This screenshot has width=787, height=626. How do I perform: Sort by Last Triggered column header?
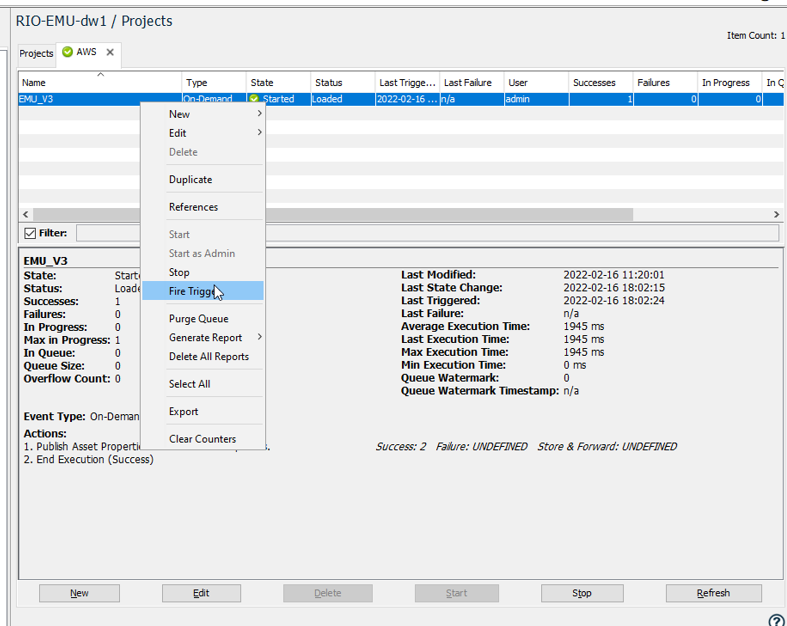point(407,82)
